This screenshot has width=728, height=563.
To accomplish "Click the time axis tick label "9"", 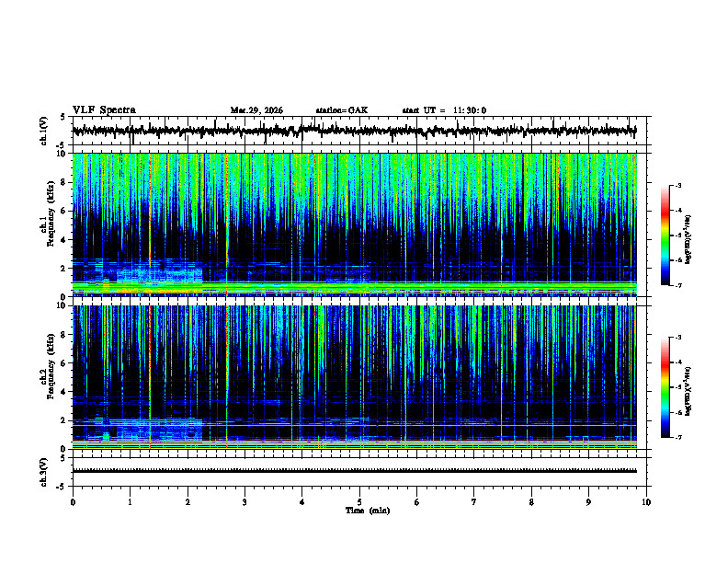I will [x=588, y=502].
